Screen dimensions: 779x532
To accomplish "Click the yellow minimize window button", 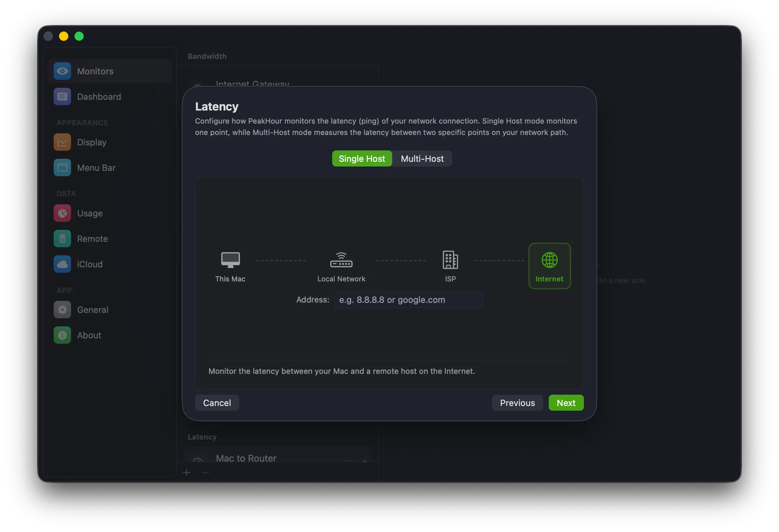I will click(64, 36).
